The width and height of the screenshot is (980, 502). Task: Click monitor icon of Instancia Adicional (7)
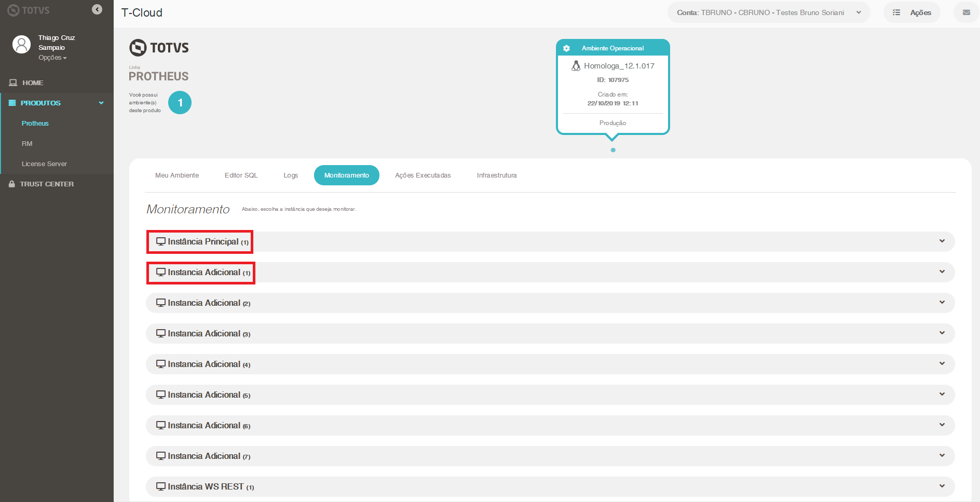coord(161,456)
